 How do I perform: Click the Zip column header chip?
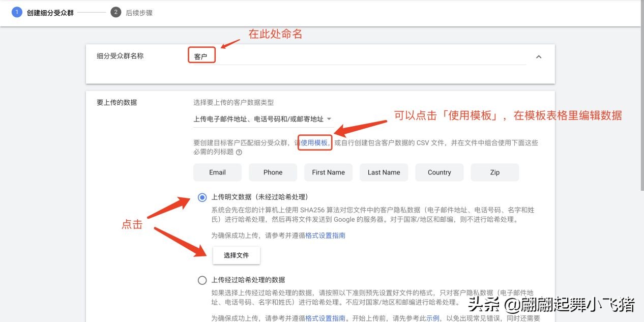pos(494,172)
